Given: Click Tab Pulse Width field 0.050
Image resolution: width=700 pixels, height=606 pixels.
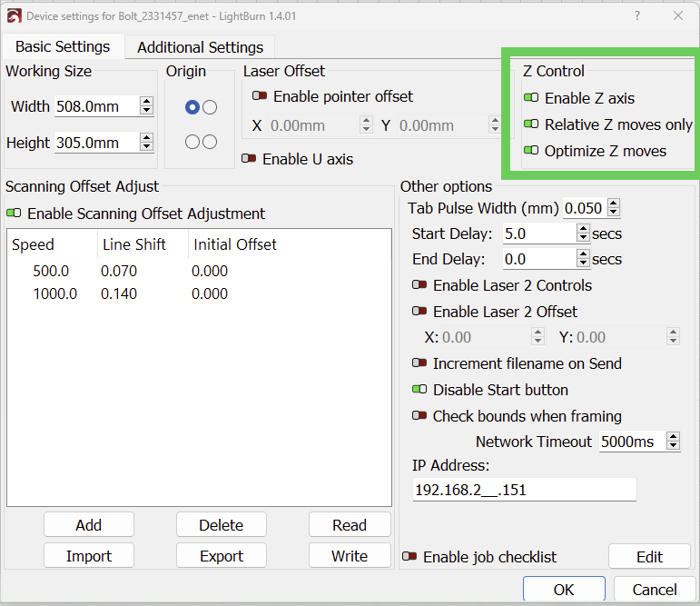Looking at the screenshot, I should coord(585,208).
